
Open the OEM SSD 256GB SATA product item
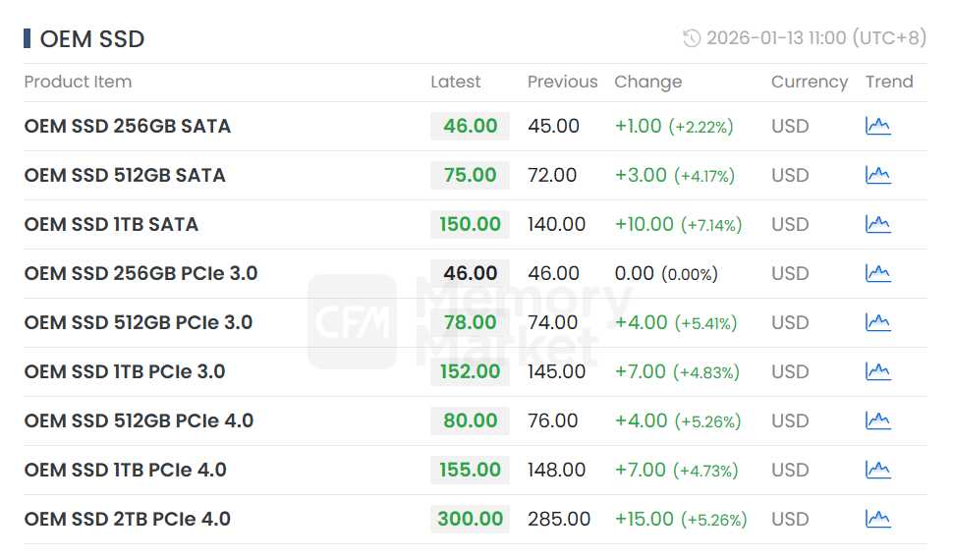tap(128, 126)
